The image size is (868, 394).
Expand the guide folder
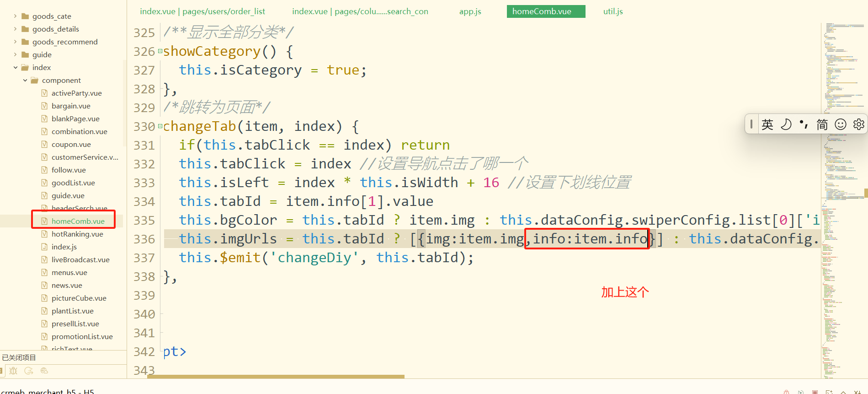pos(15,54)
